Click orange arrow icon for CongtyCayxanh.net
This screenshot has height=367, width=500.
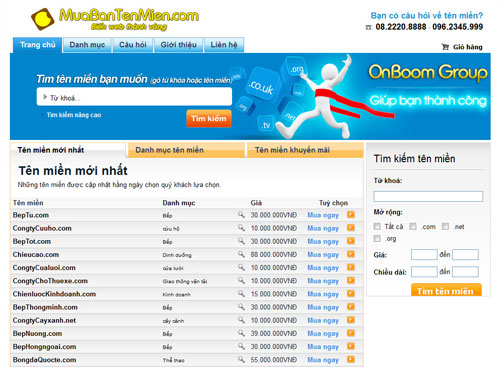click(x=351, y=320)
